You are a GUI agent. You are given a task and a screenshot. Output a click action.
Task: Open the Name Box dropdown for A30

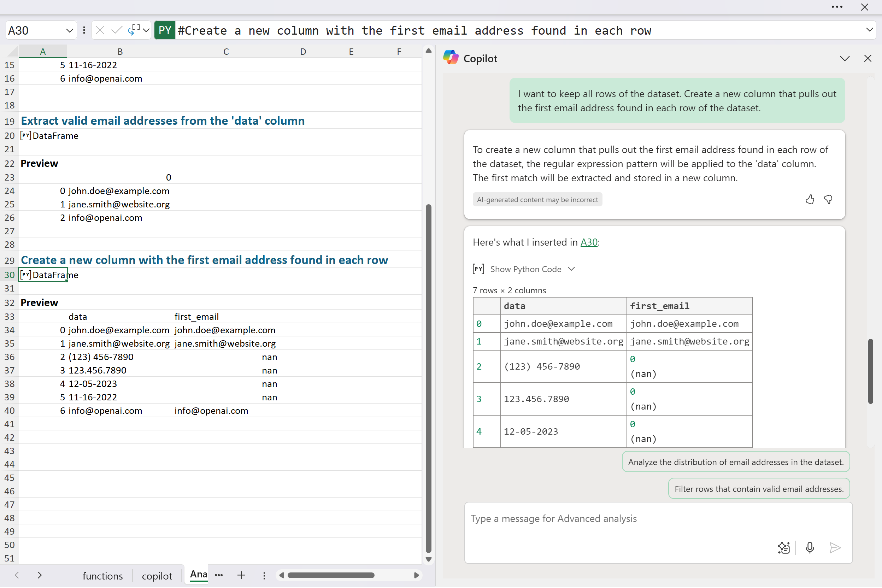69,30
